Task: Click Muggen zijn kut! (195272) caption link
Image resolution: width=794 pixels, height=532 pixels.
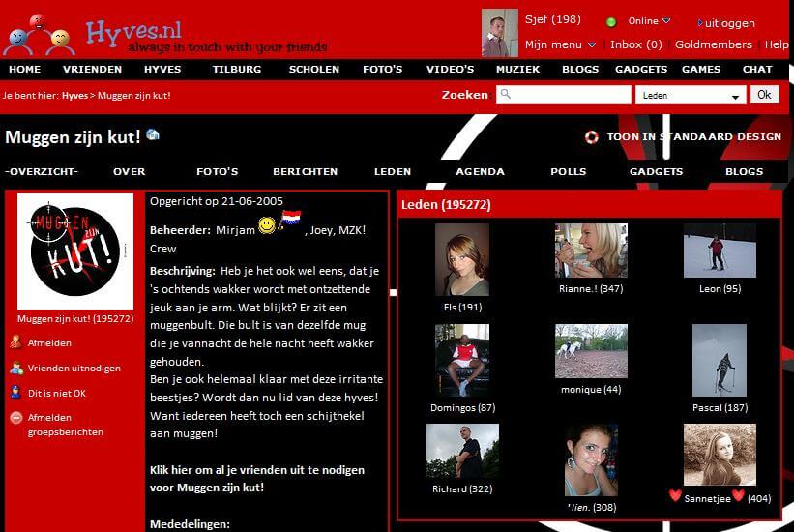Action: [75, 318]
